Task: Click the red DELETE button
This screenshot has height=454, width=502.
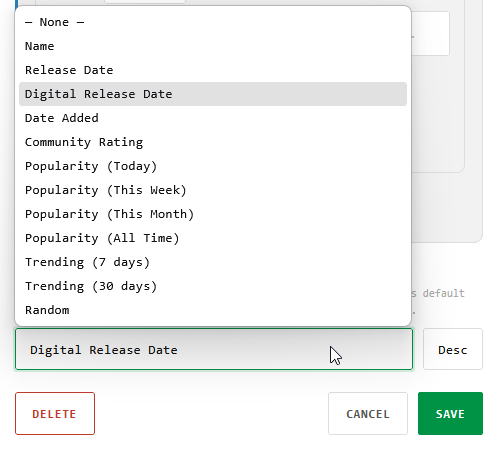Action: click(55, 414)
